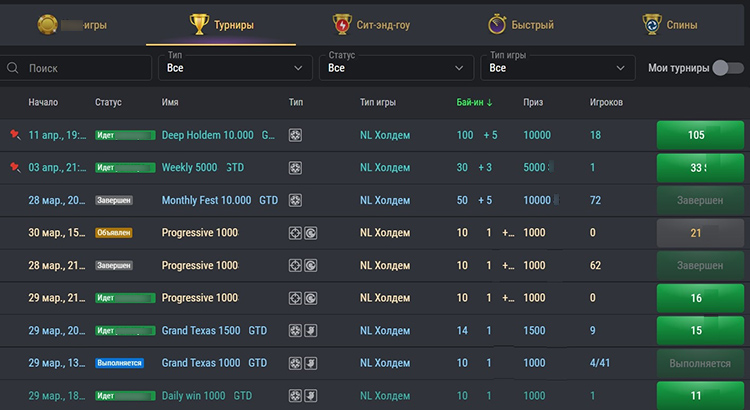Click the red pin beside Weekly 5000
The height and width of the screenshot is (410, 750).
pyautogui.click(x=14, y=168)
